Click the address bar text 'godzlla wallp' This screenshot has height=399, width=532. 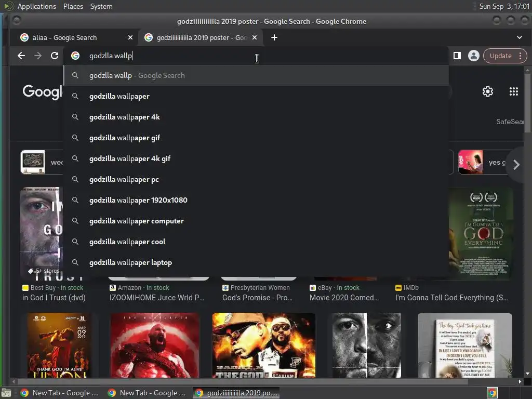pyautogui.click(x=111, y=56)
